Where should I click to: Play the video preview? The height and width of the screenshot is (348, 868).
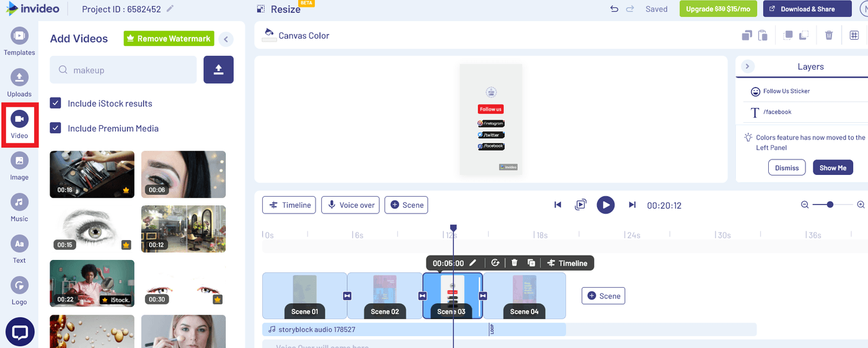pos(606,205)
